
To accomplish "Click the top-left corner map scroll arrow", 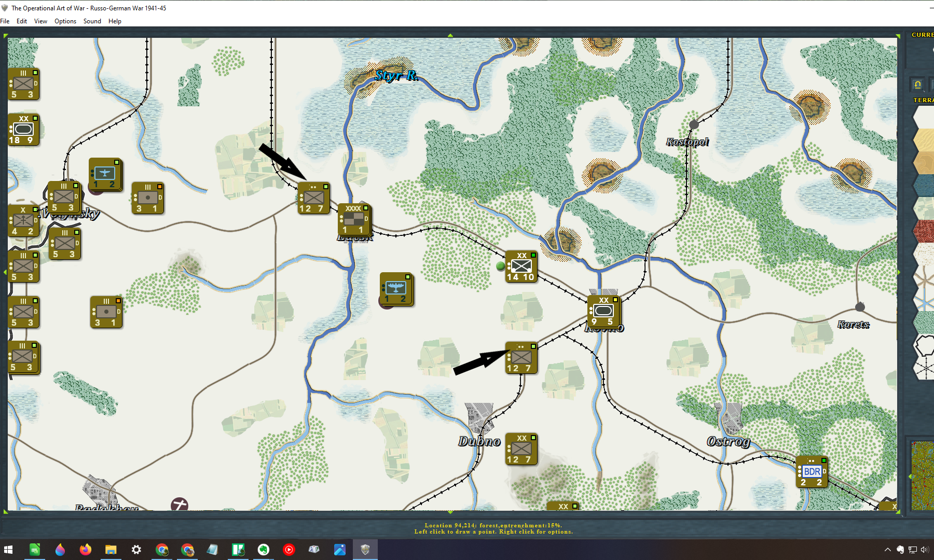I will coord(6,36).
